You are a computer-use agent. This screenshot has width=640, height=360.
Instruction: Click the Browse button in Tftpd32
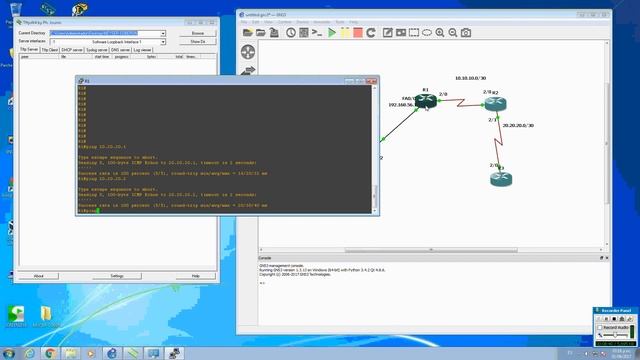[198, 33]
